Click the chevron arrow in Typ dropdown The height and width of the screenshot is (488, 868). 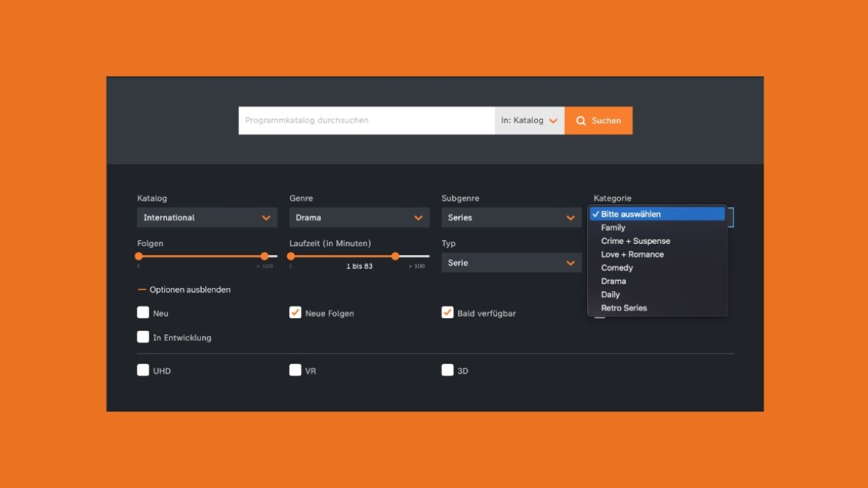[570, 263]
